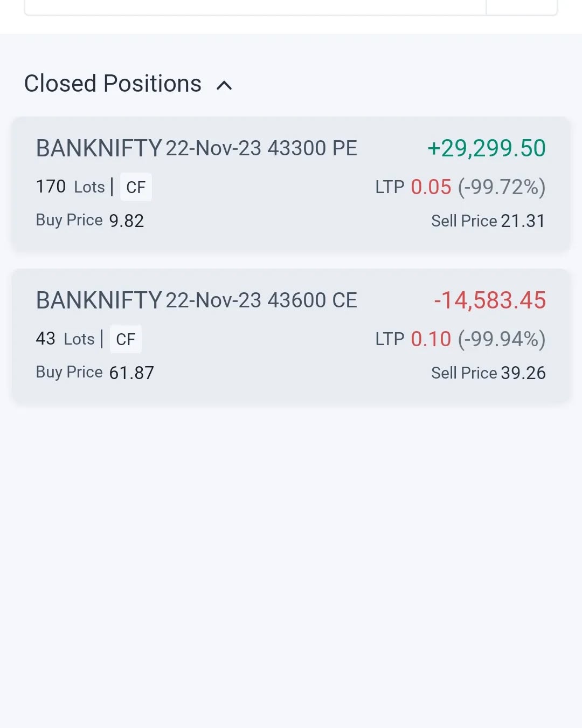
Task: Click the -99.72% change percentage
Action: click(x=502, y=187)
